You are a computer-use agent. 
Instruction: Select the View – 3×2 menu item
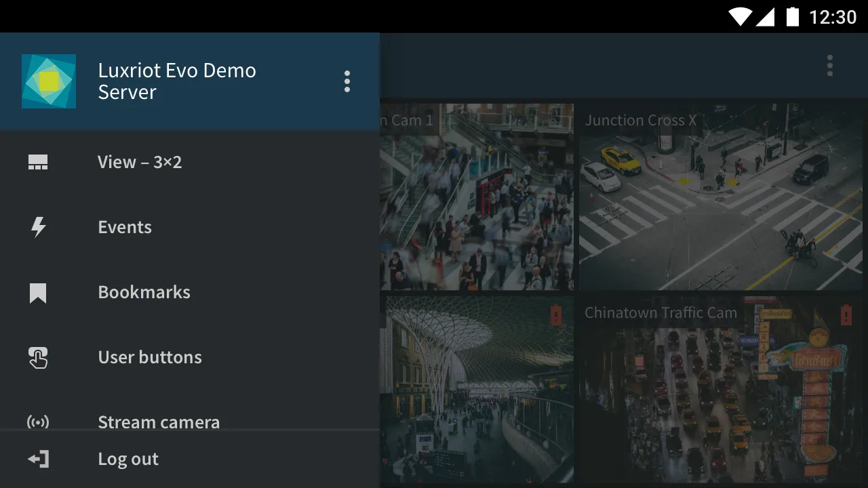coord(140,162)
